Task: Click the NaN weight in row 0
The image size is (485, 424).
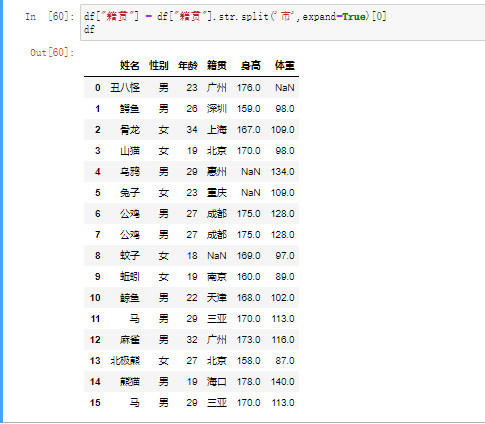Action: [285, 88]
